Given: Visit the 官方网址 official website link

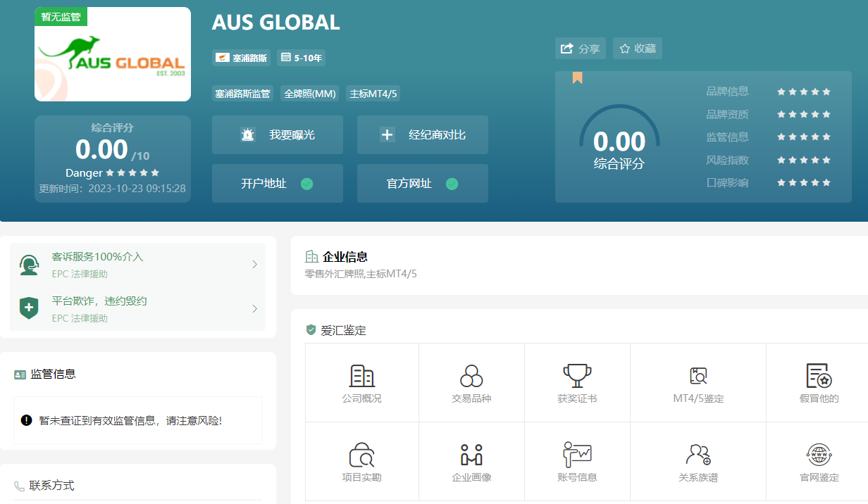Looking at the screenshot, I should click(x=423, y=184).
